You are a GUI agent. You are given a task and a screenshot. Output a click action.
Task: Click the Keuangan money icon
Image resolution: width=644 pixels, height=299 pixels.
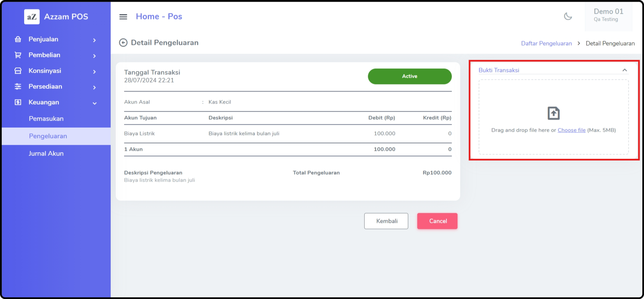[x=18, y=102]
